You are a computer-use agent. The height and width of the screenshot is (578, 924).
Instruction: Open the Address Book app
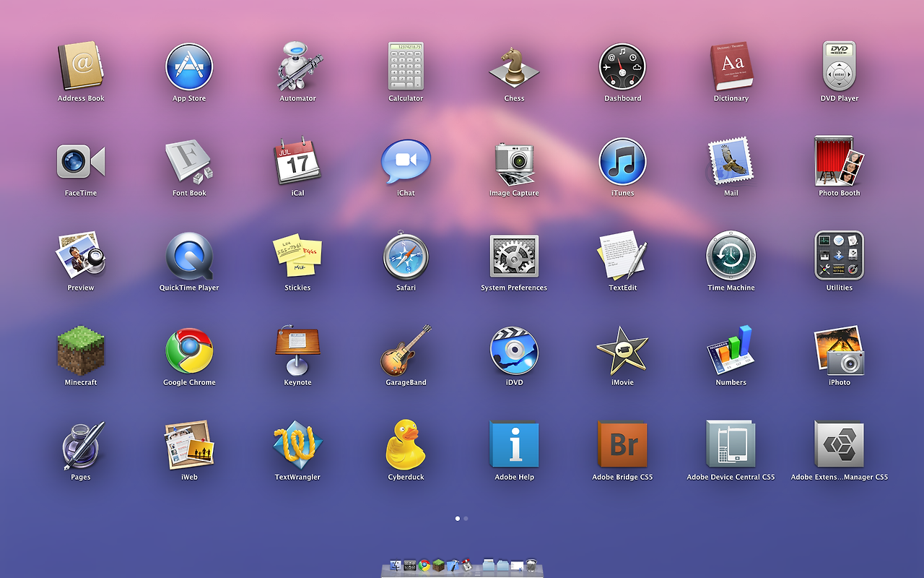pos(81,66)
